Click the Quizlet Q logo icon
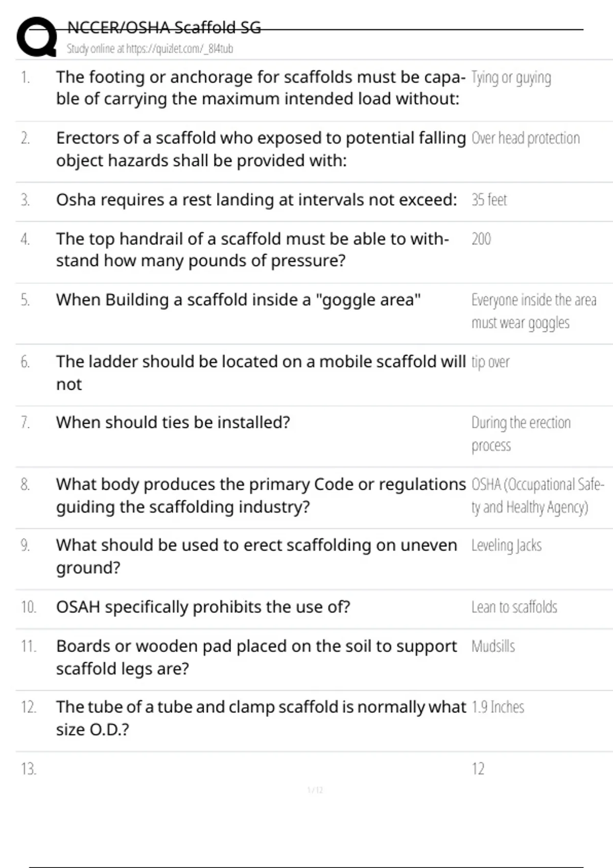This screenshot has height=868, width=613. click(37, 37)
